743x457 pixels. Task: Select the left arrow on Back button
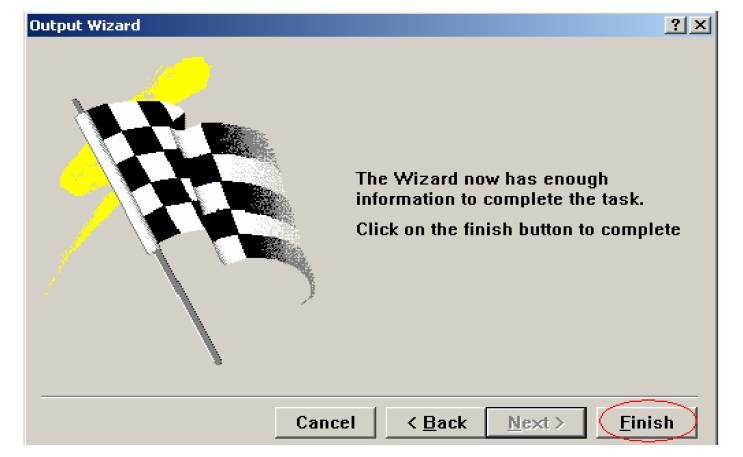(x=412, y=422)
